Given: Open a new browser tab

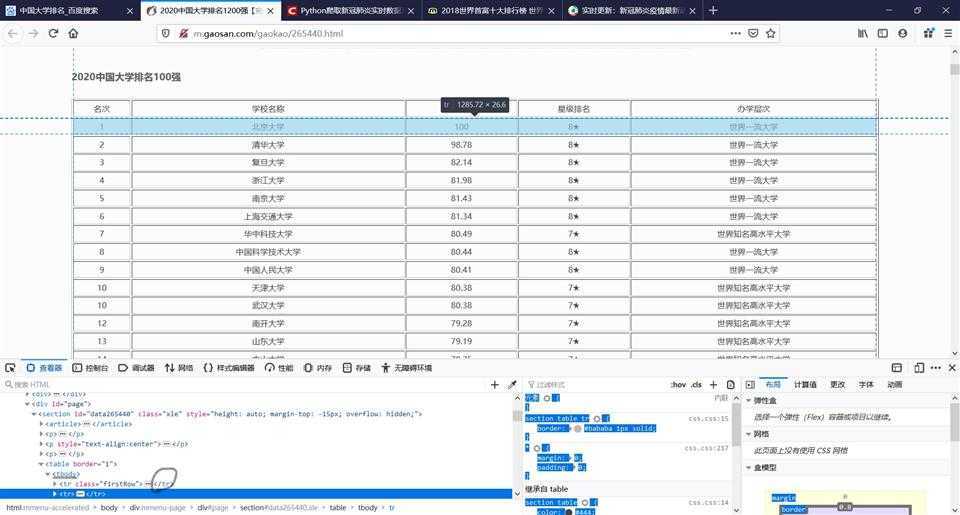Looking at the screenshot, I should tap(713, 10).
